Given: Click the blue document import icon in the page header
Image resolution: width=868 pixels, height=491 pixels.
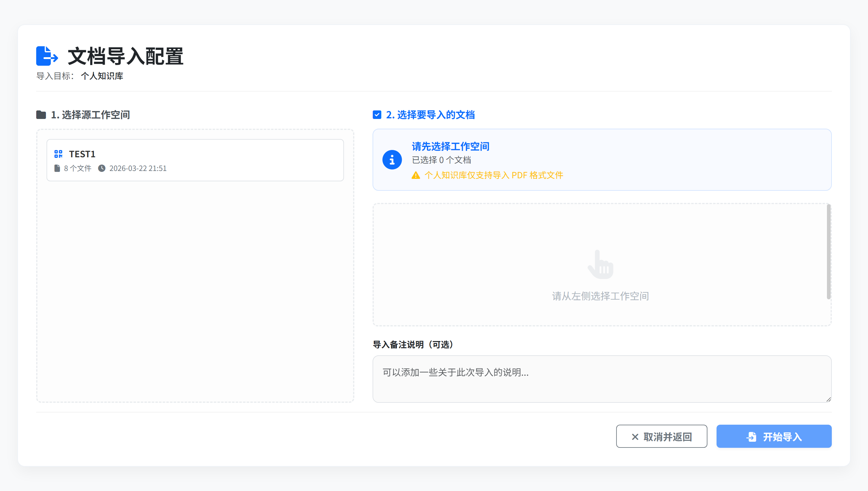Looking at the screenshot, I should click(x=47, y=56).
